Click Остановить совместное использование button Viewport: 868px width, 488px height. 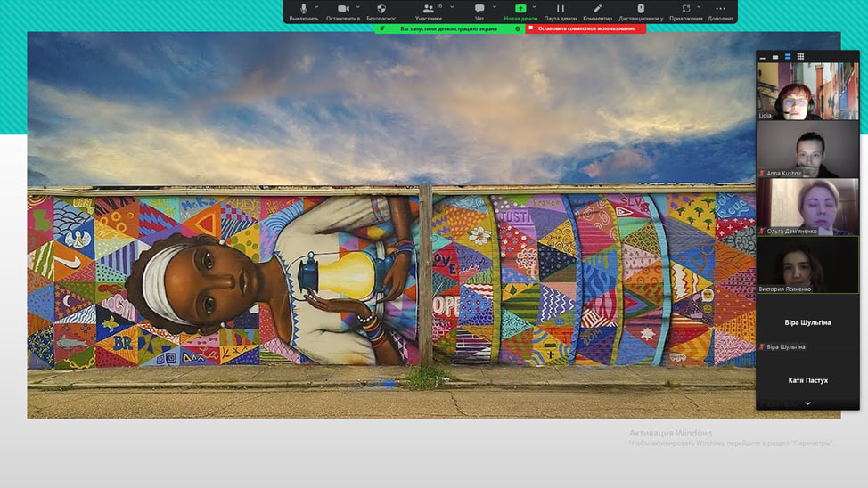pos(585,28)
